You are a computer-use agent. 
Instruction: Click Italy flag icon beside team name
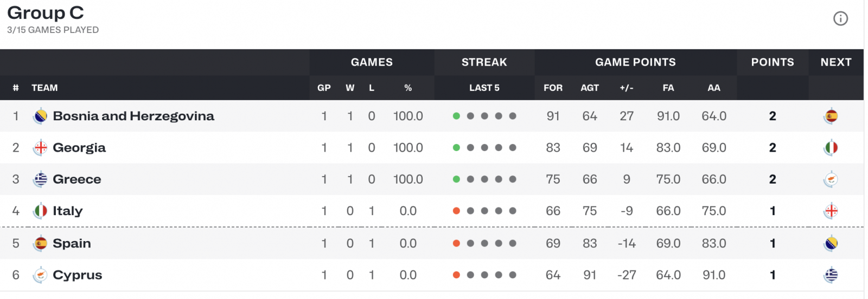point(40,211)
